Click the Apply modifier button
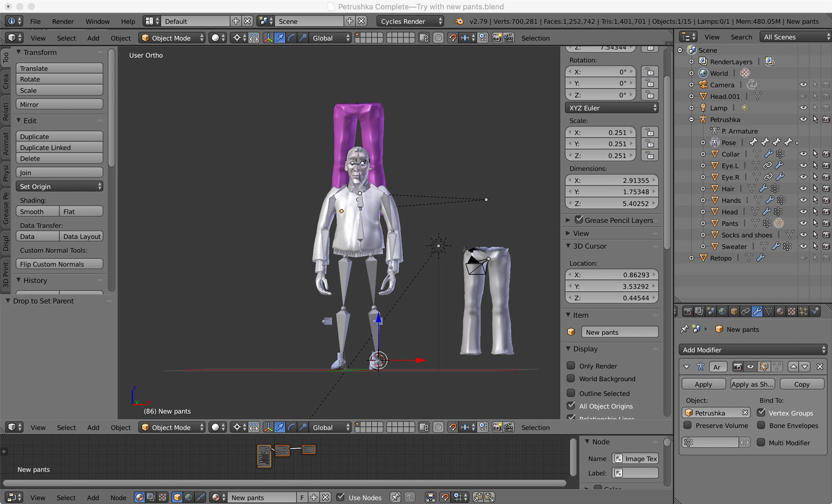Viewport: 832px width, 504px height. [x=703, y=384]
